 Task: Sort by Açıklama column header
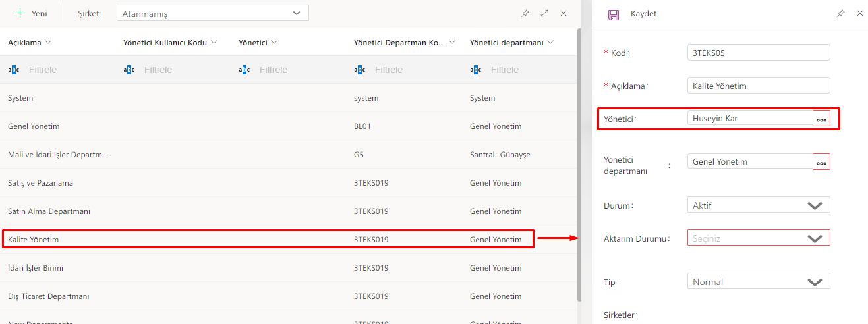[24, 43]
